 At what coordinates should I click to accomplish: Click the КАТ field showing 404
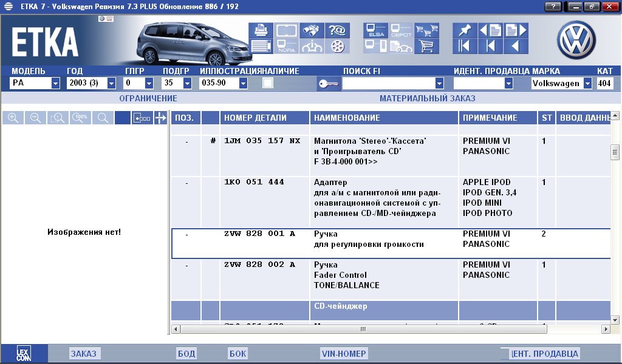(604, 83)
